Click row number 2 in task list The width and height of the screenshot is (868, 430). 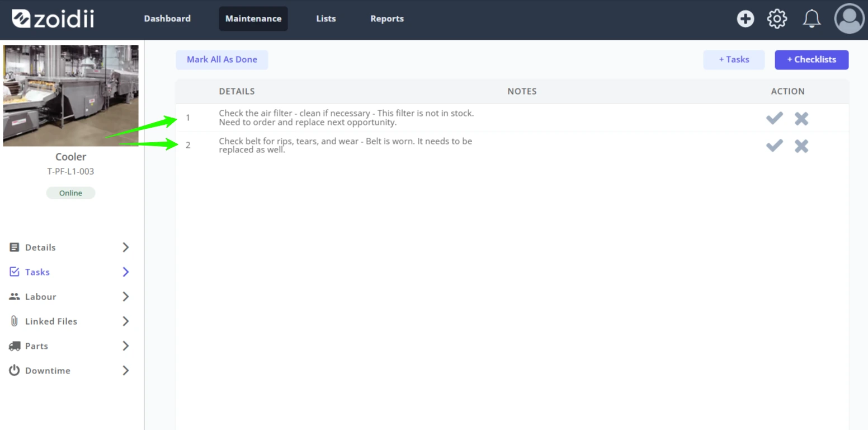[x=188, y=145]
